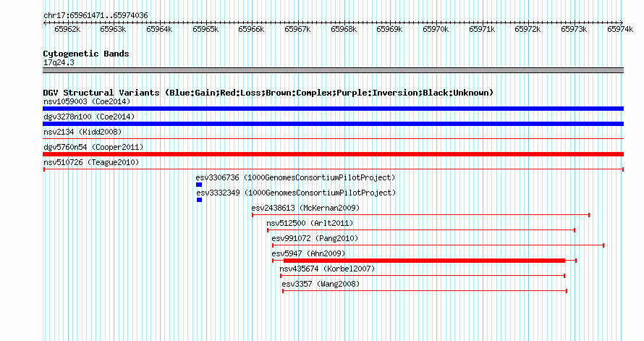Click the nsv435674 (Korbel2007) label

[327, 269]
